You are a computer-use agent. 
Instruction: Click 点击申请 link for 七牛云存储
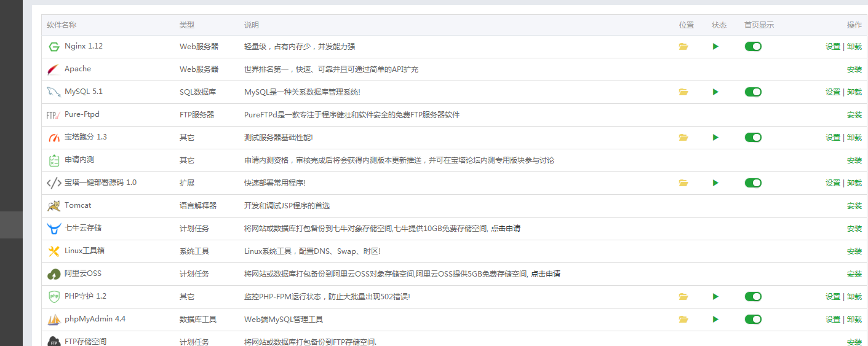pyautogui.click(x=506, y=229)
